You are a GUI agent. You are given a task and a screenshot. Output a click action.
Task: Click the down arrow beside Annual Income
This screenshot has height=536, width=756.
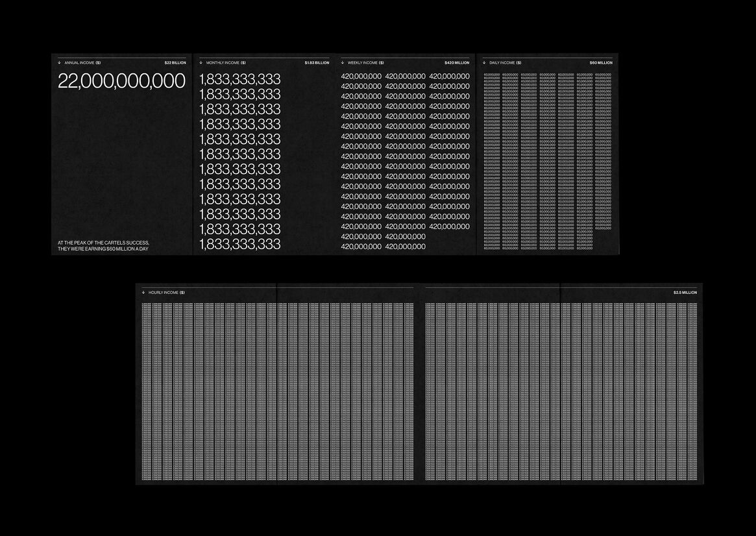(59, 63)
